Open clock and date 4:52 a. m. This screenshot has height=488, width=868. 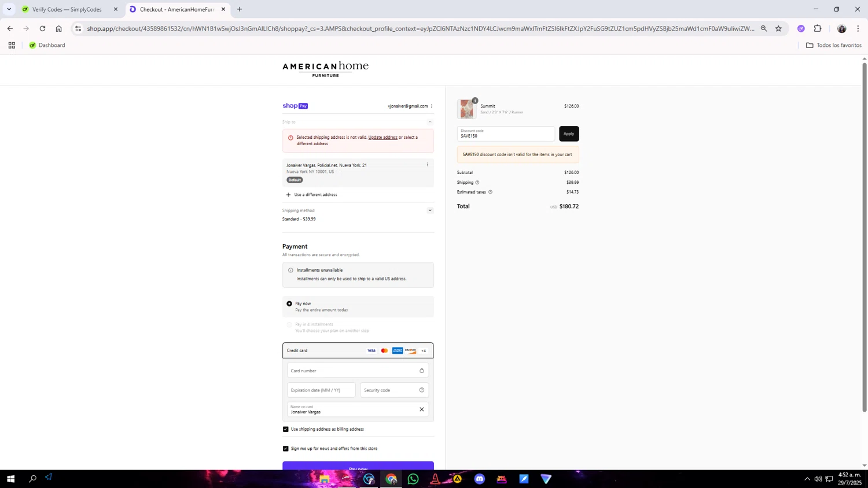click(849, 479)
